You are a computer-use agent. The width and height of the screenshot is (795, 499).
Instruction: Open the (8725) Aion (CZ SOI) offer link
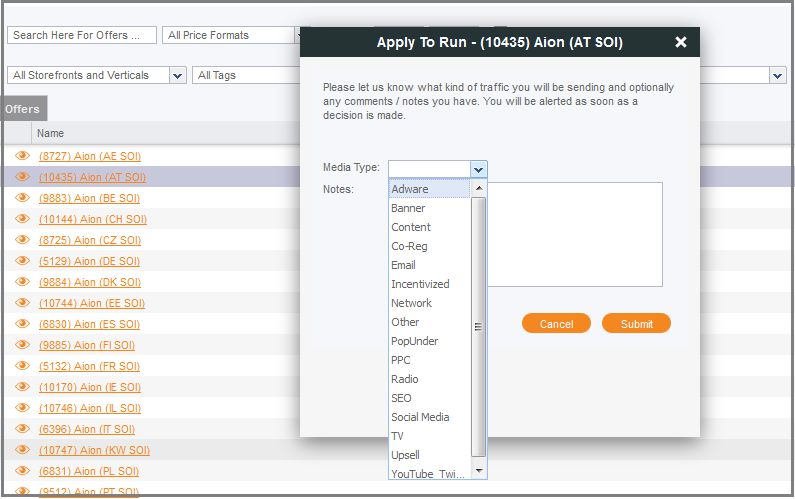92,240
